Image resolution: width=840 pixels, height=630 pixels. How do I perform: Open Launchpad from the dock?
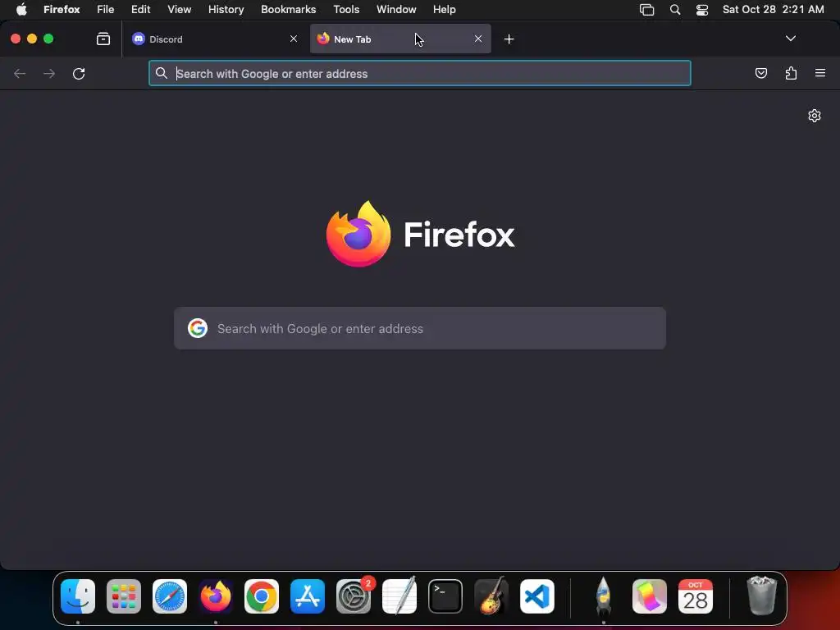(x=124, y=596)
